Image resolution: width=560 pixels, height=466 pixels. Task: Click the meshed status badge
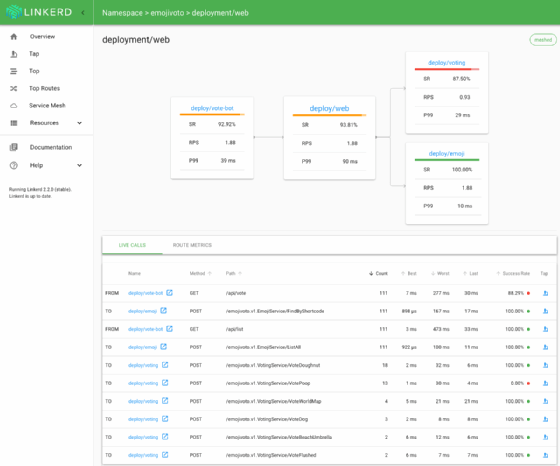click(x=543, y=40)
